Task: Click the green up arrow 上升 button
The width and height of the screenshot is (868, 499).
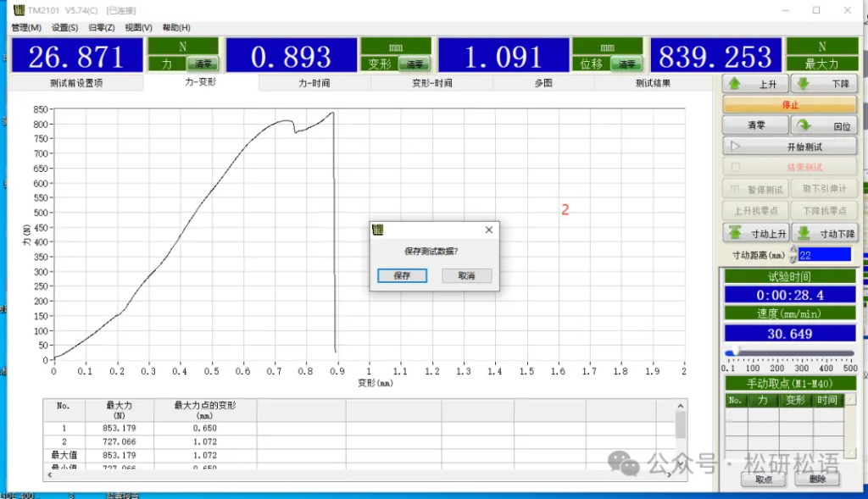Action: pos(755,84)
